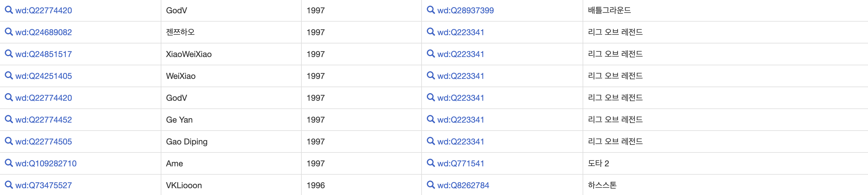Click the wd:Q223341 magnifier in the XiaoWeiXiao row

(431, 53)
